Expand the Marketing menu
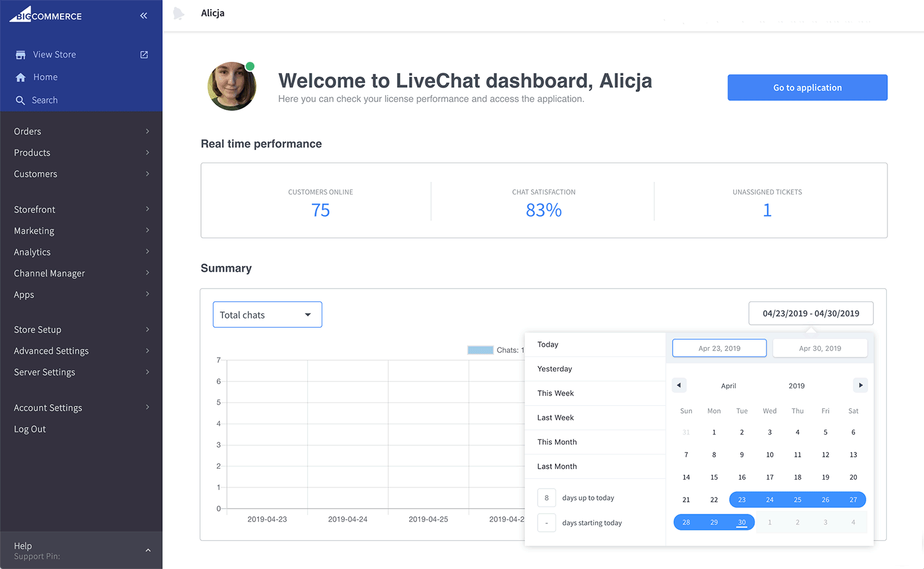 click(x=81, y=230)
